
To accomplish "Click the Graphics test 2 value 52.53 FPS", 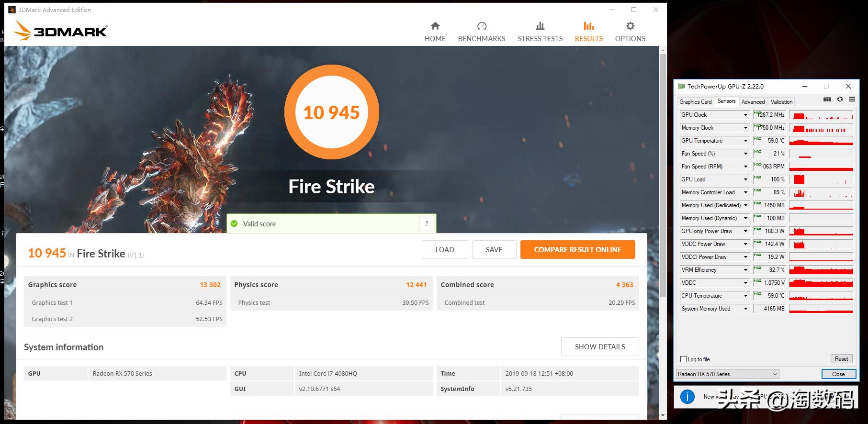I will (209, 319).
